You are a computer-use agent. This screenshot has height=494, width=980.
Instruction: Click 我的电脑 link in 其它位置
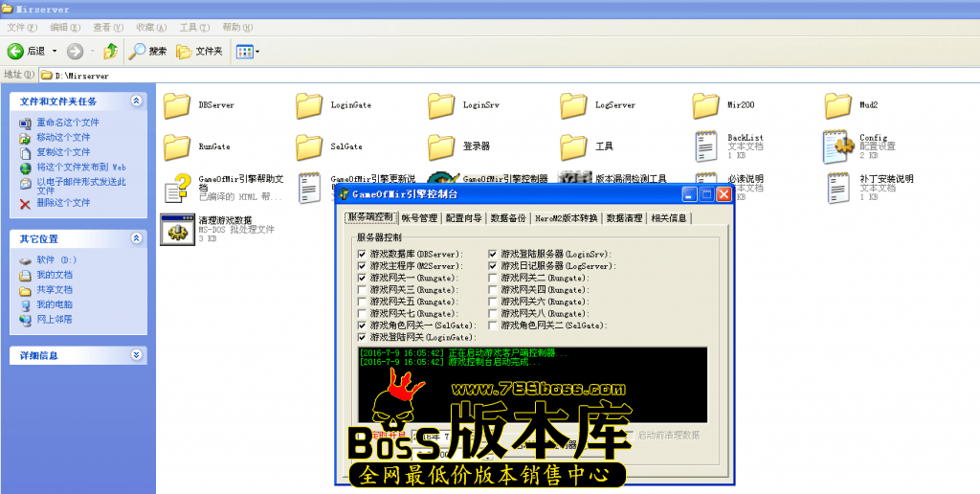click(54, 304)
